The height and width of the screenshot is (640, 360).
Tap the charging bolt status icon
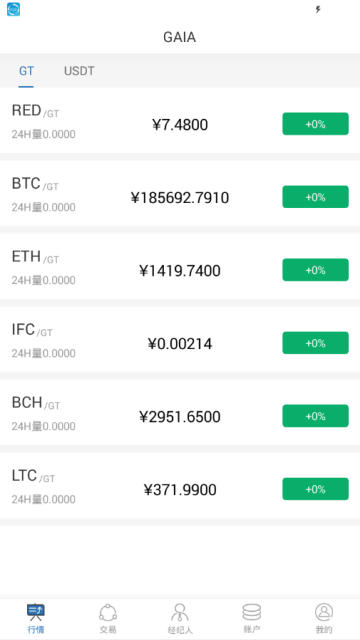pos(318,9)
